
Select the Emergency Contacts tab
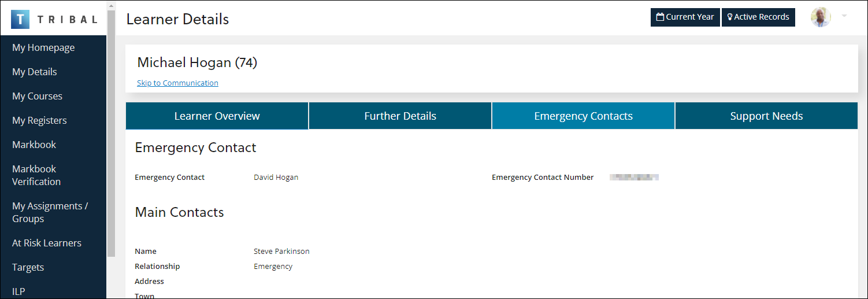pyautogui.click(x=583, y=116)
